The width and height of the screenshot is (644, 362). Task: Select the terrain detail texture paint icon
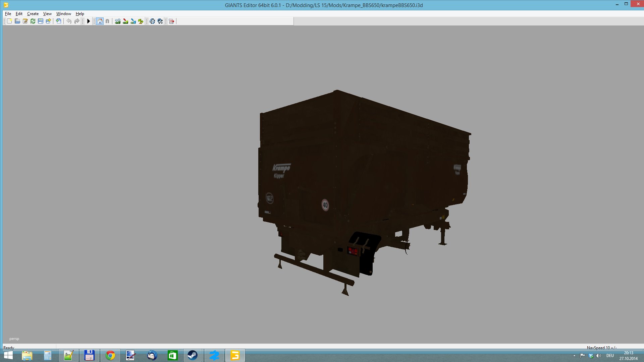125,21
